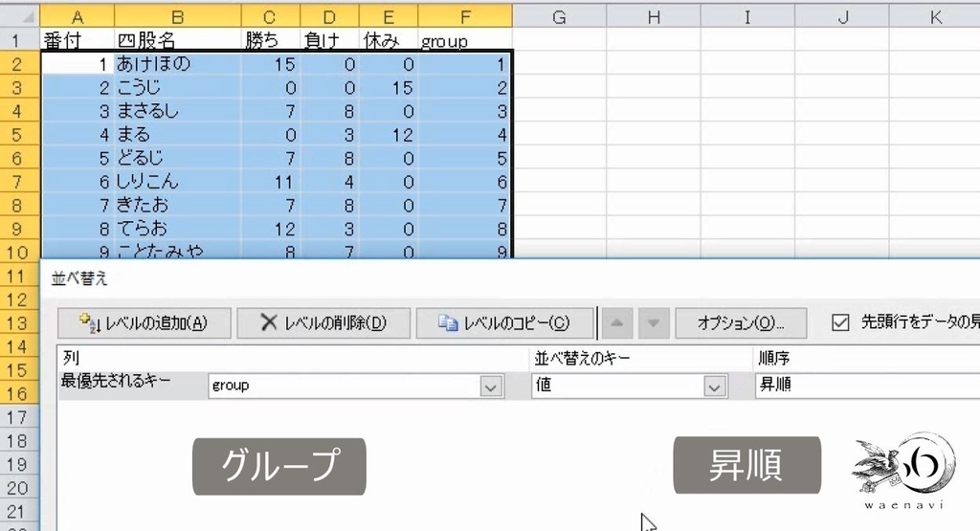Viewport: 980px width, 531px height.
Task: Click the cell containing まる
Action: (x=177, y=134)
